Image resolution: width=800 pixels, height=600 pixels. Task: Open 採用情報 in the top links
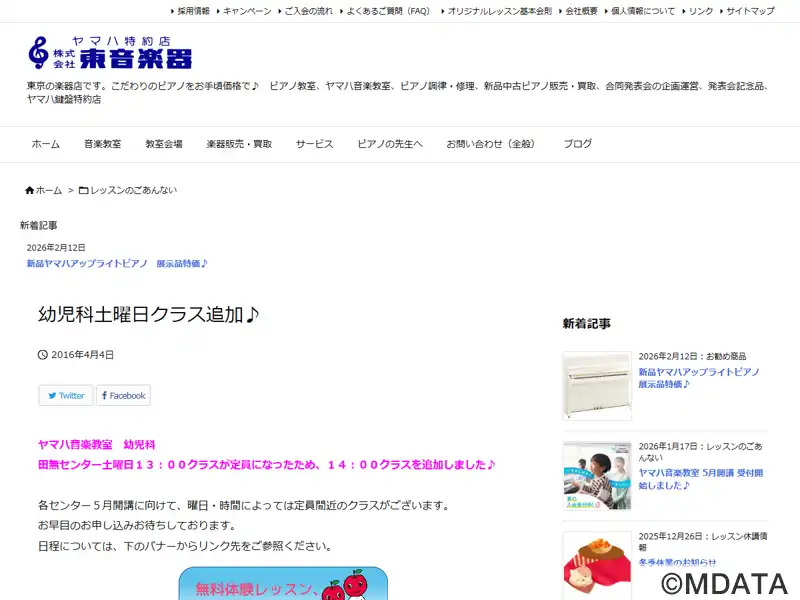193,11
